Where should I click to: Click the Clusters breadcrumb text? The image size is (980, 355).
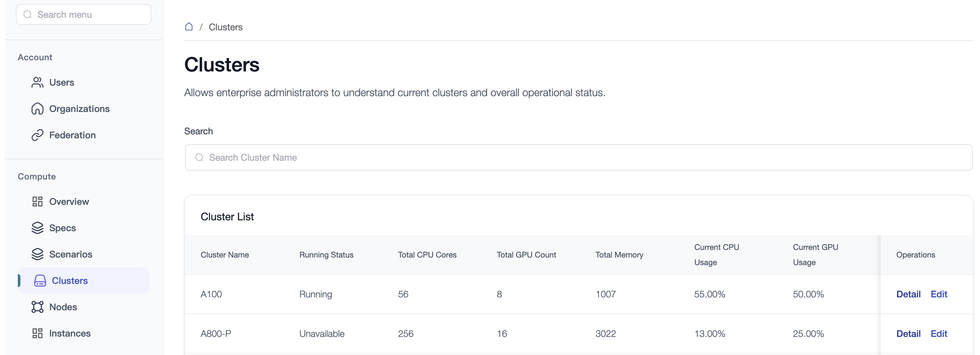tap(226, 27)
